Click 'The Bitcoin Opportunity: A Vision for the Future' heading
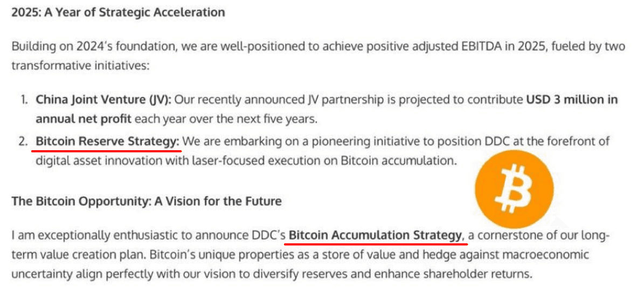The image size is (644, 295). [x=147, y=201]
